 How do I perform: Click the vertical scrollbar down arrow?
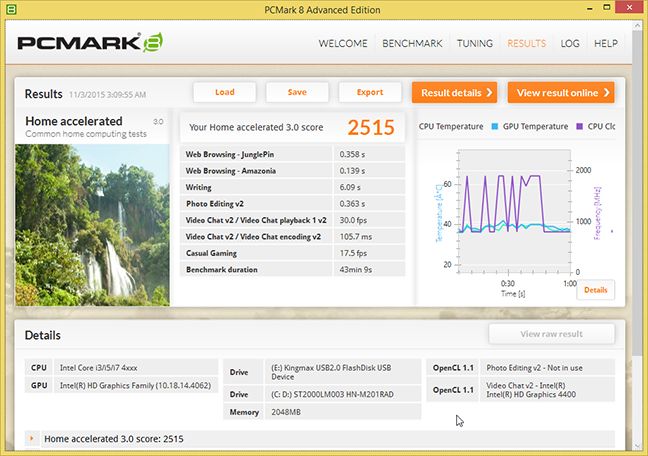(636, 446)
